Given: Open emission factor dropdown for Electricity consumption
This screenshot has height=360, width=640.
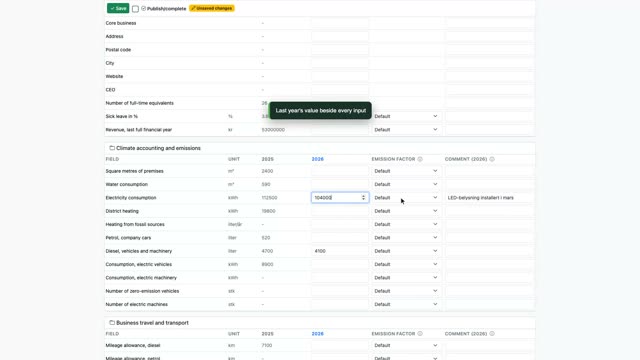Looking at the screenshot, I should [x=406, y=198].
